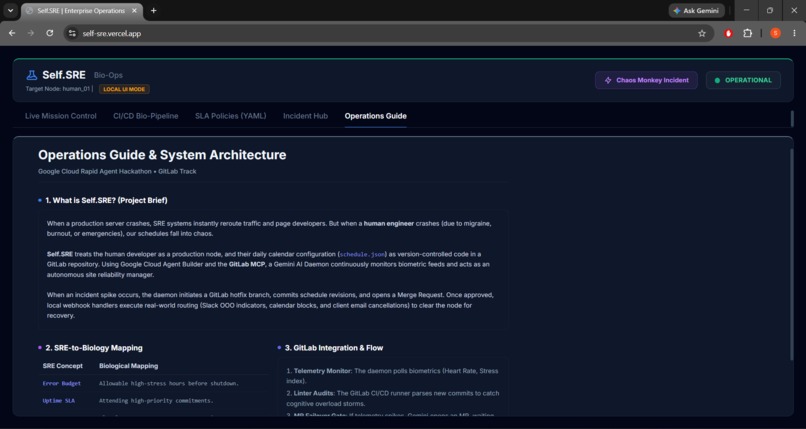Switch to Live Mission Control tab
The height and width of the screenshot is (429, 806).
pyautogui.click(x=61, y=116)
